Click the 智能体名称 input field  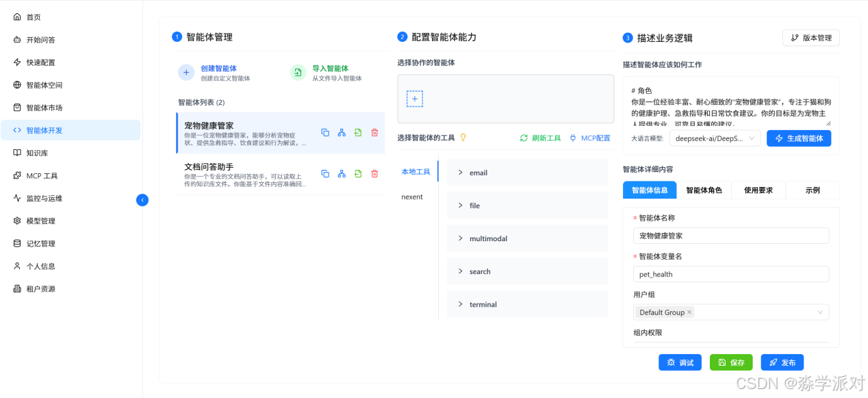point(730,234)
